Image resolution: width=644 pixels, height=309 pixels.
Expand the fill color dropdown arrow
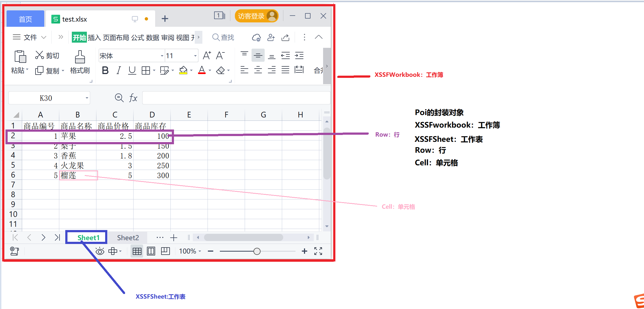(x=191, y=70)
